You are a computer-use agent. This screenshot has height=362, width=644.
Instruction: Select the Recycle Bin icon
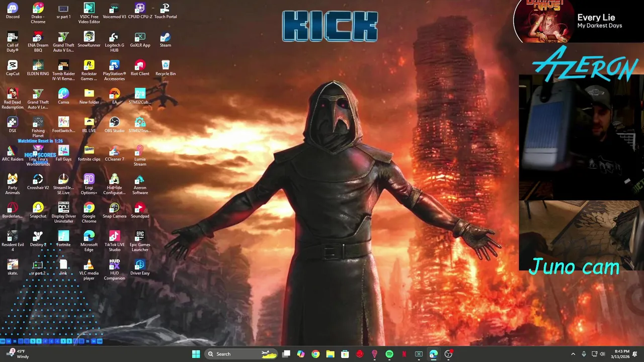tap(166, 68)
